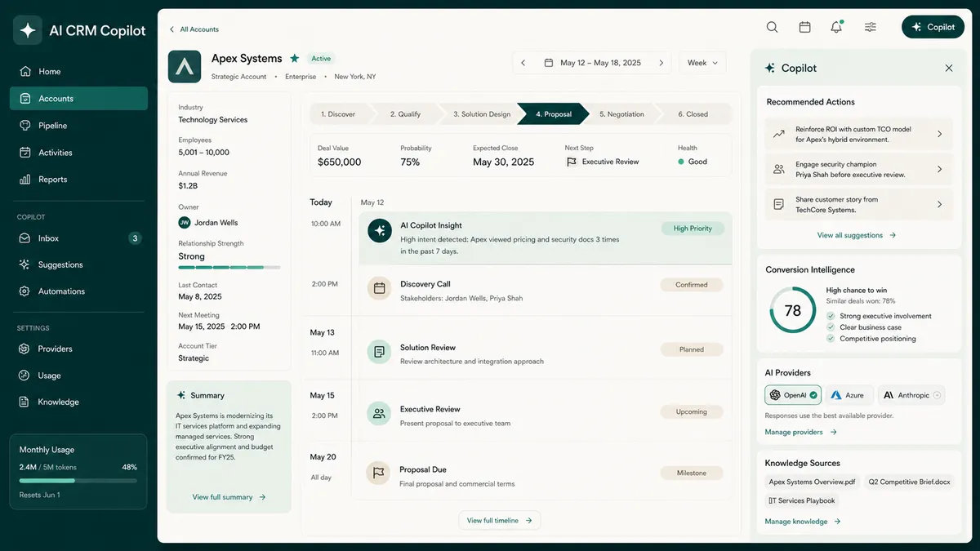Open Pipeline in sidebar
The width and height of the screenshot is (980, 551).
click(78, 125)
